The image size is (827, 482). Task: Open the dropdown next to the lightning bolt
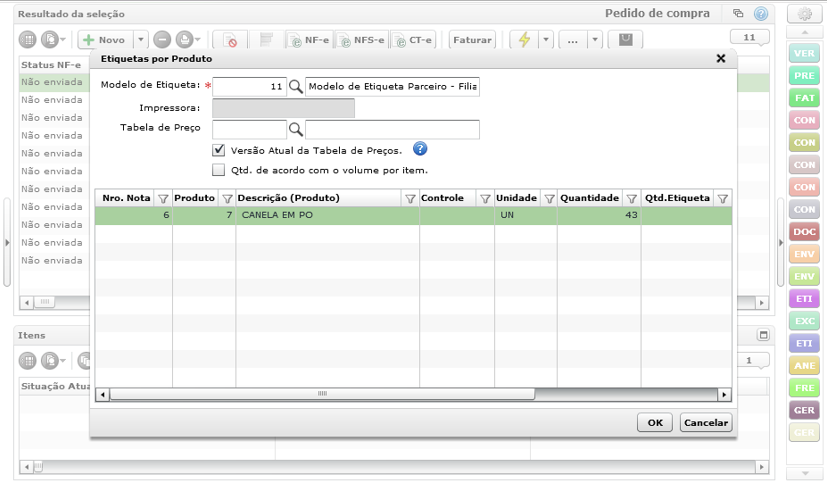pyautogui.click(x=546, y=40)
